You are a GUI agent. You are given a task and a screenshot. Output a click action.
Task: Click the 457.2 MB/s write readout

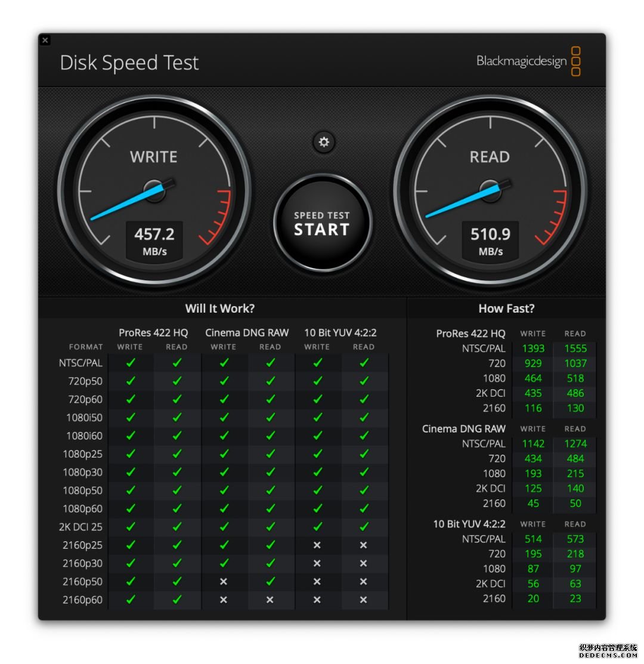[x=154, y=240]
